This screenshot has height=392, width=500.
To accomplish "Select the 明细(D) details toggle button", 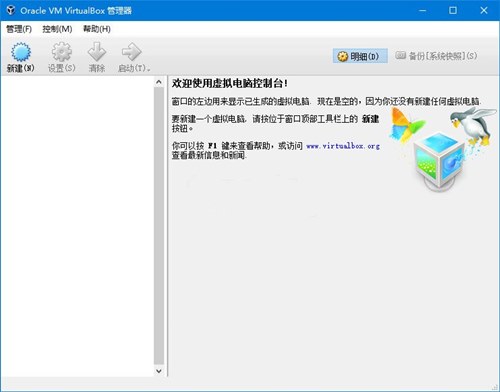I will (360, 56).
